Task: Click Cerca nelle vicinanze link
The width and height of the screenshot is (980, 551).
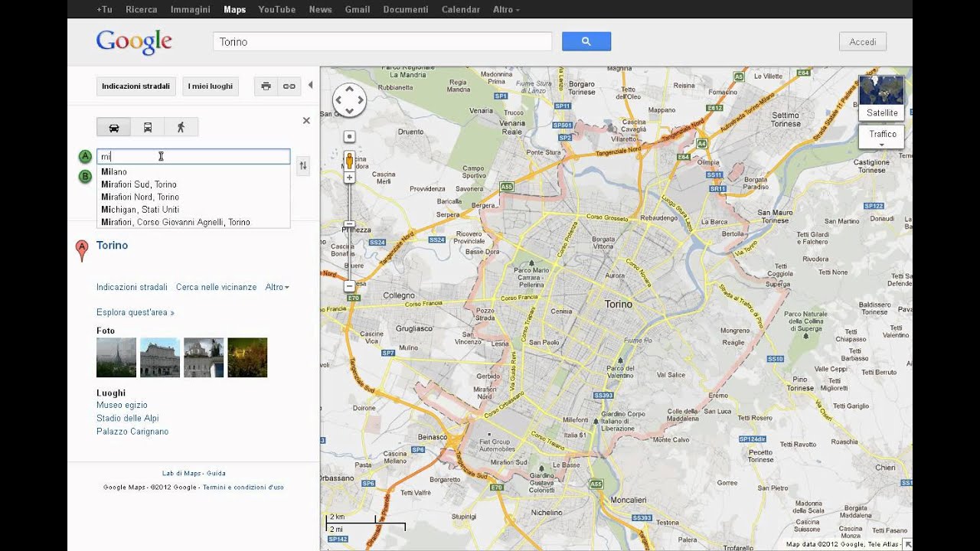Action: click(216, 287)
